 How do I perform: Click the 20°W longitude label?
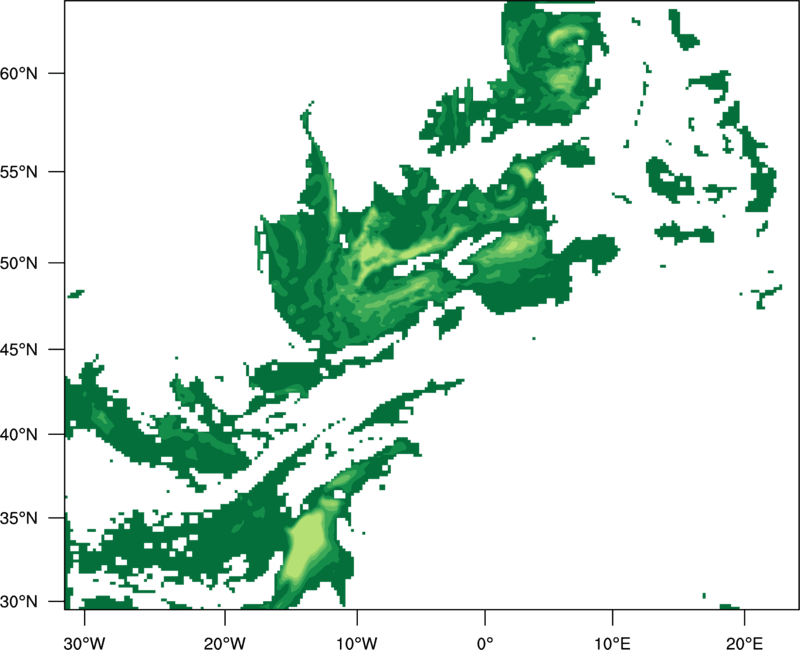[225, 643]
